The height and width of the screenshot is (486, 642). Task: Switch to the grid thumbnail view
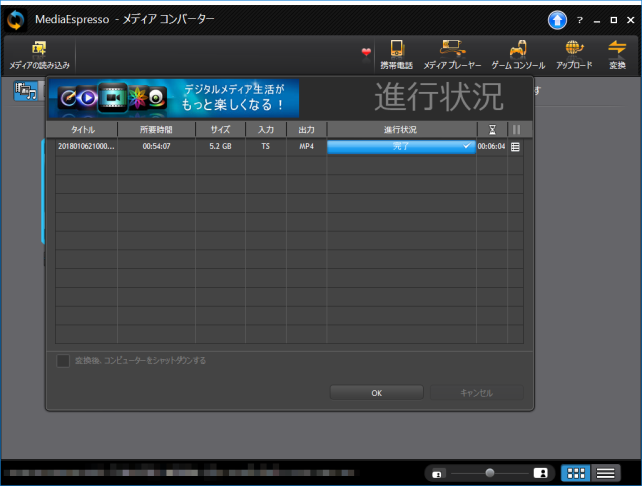tap(575, 473)
